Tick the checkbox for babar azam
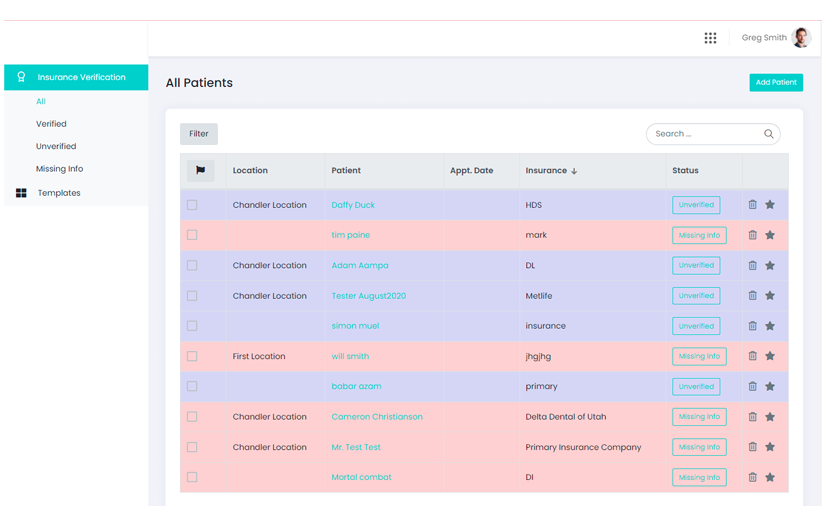The height and width of the screenshot is (525, 825). [192, 387]
